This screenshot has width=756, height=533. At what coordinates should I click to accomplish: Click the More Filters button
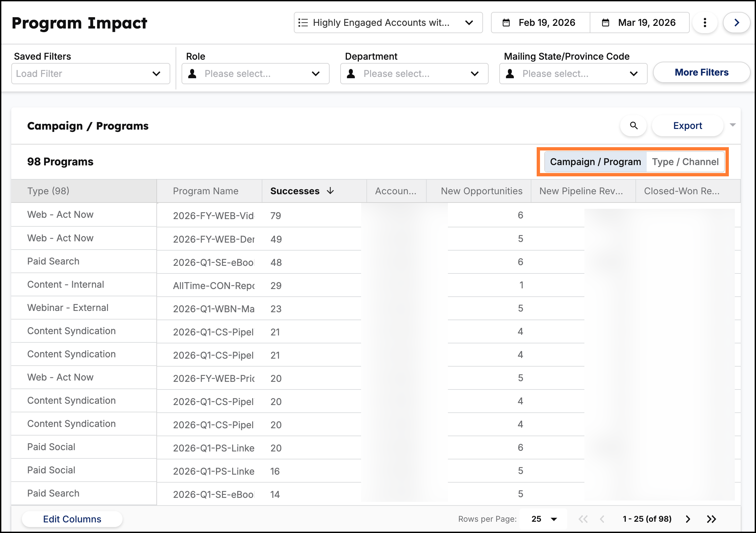pos(702,72)
